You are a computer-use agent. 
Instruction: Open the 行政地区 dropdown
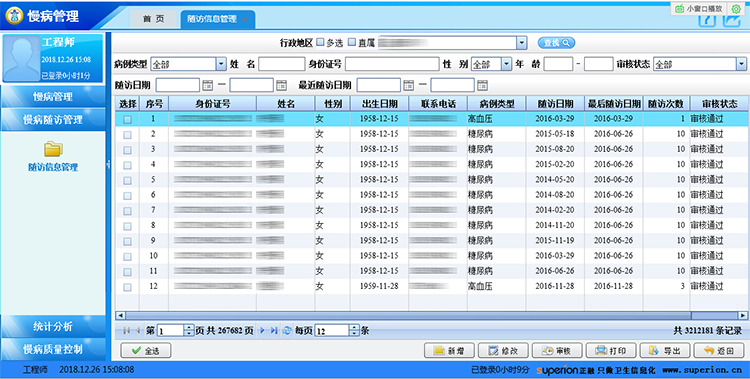click(x=521, y=43)
